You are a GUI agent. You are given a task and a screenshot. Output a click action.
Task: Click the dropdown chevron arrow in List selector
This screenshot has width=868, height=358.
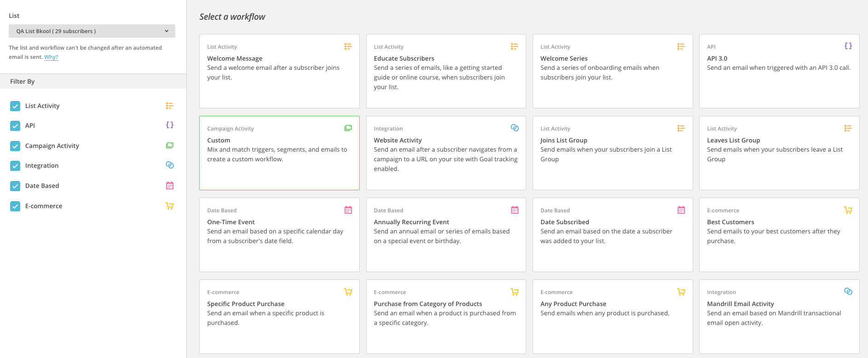[167, 31]
